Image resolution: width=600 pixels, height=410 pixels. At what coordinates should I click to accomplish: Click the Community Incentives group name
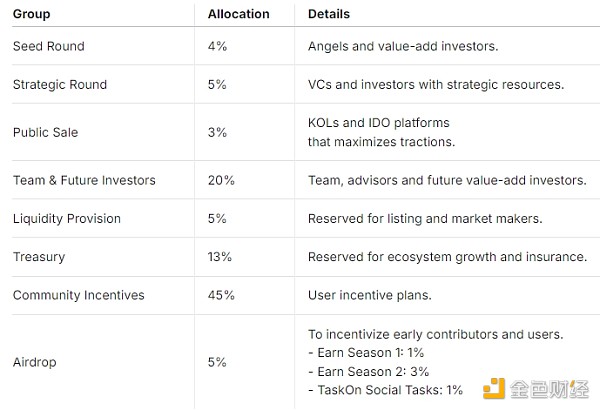(79, 295)
